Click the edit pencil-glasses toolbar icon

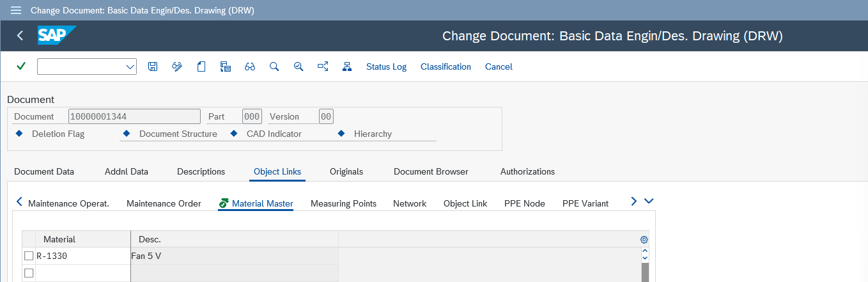[177, 67]
